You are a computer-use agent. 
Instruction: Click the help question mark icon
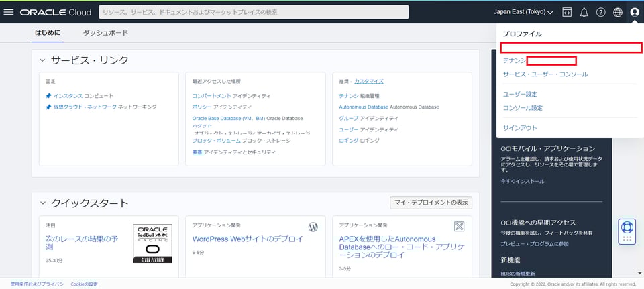600,12
